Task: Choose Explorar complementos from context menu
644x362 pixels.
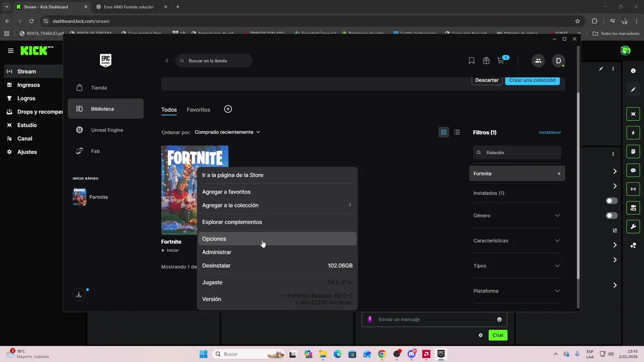Action: [277, 222]
